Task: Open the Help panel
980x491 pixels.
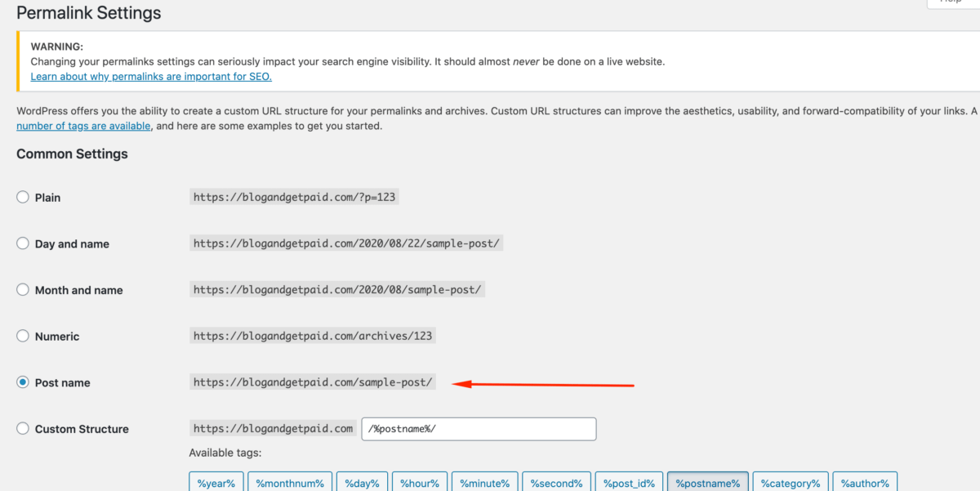Action: pyautogui.click(x=951, y=2)
